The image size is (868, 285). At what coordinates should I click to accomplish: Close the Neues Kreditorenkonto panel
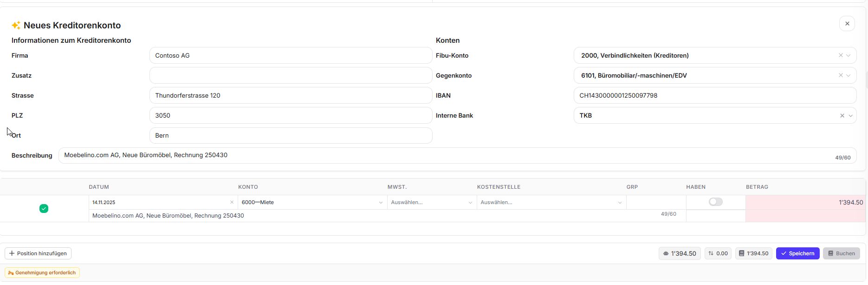(x=847, y=24)
